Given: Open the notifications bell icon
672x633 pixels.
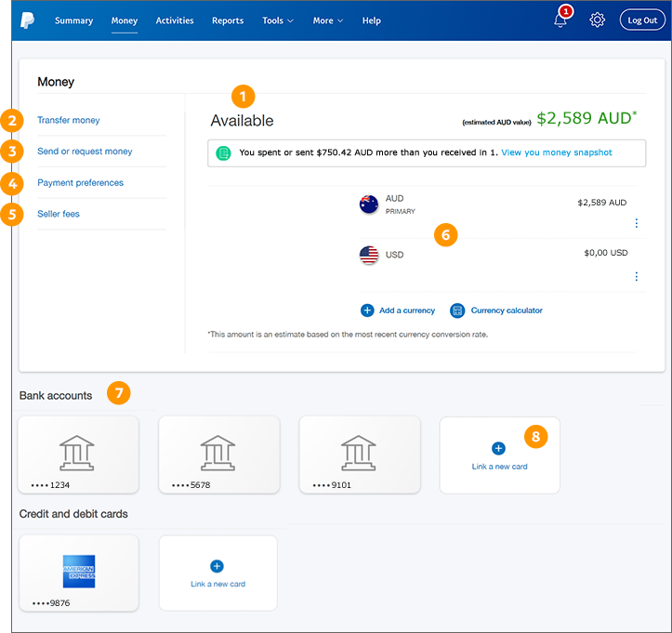Looking at the screenshot, I should (x=560, y=20).
